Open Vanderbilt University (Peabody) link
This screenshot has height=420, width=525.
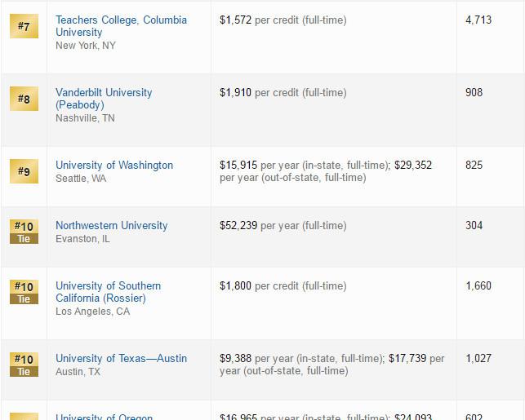click(x=104, y=99)
